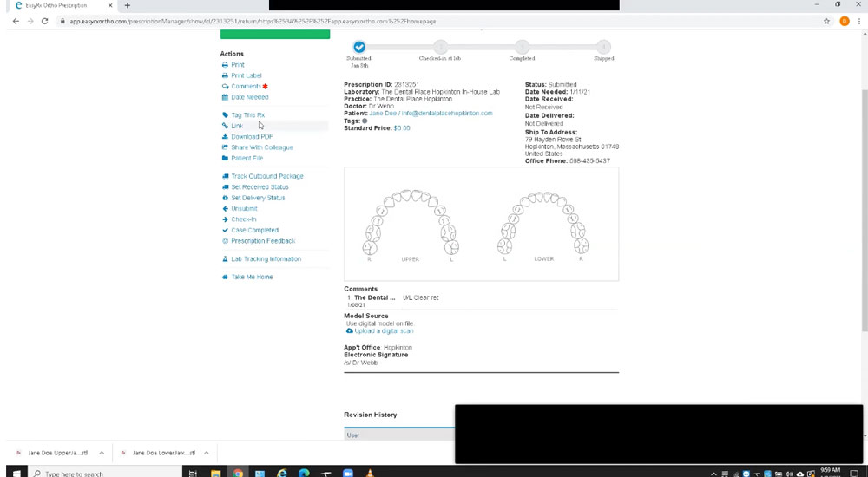Screen dimensions: 868x477
Task: Open a new browser tab
Action: 128,5
